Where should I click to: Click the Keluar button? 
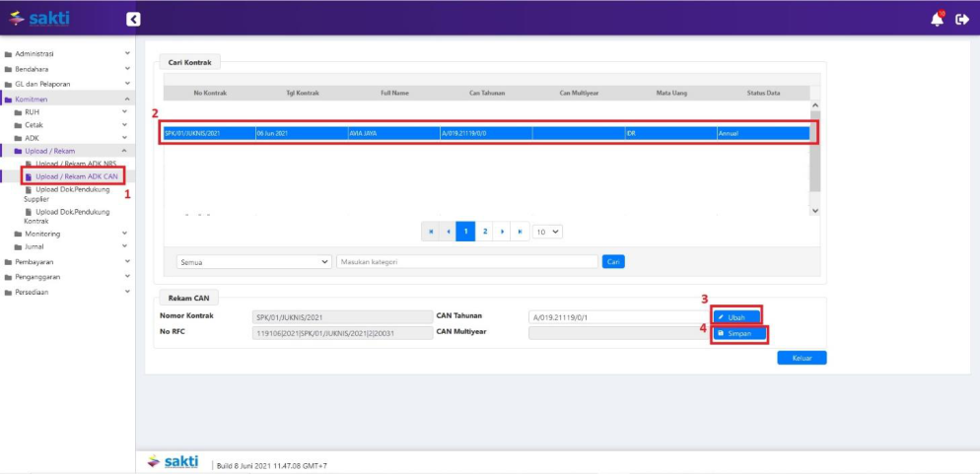[801, 358]
